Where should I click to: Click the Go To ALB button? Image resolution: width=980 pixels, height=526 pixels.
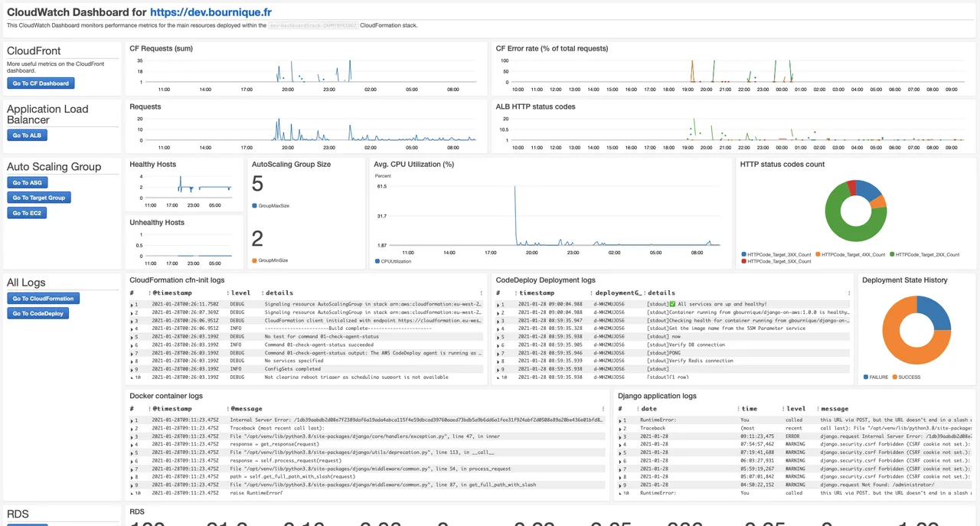click(x=27, y=136)
